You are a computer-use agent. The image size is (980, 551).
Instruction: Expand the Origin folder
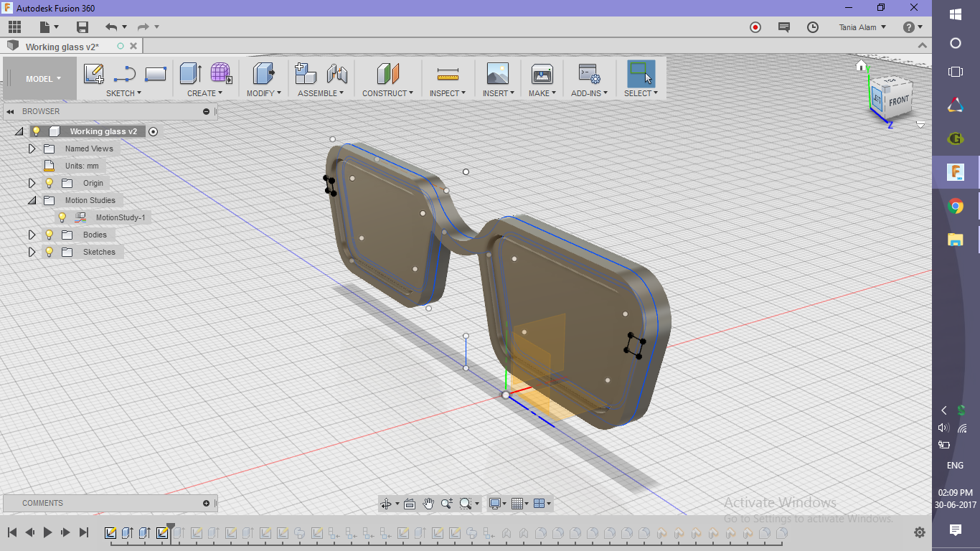click(x=32, y=183)
